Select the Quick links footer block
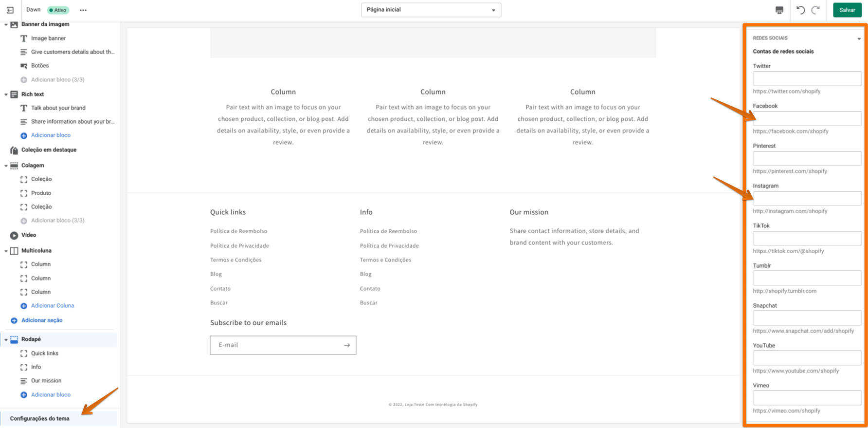This screenshot has height=428, width=868. pyautogui.click(x=44, y=354)
